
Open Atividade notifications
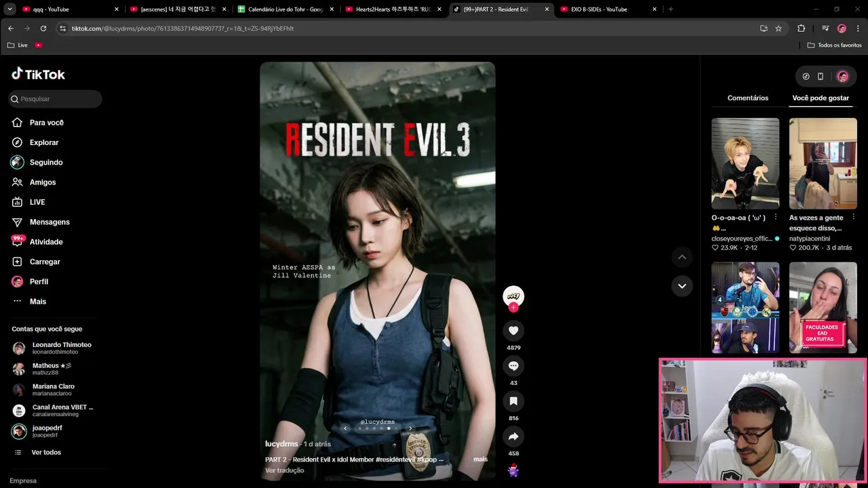click(37, 242)
